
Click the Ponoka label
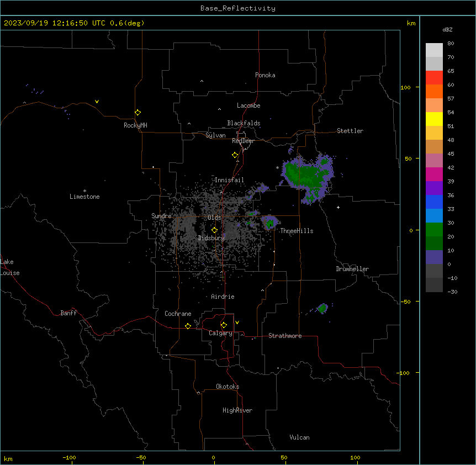265,75
